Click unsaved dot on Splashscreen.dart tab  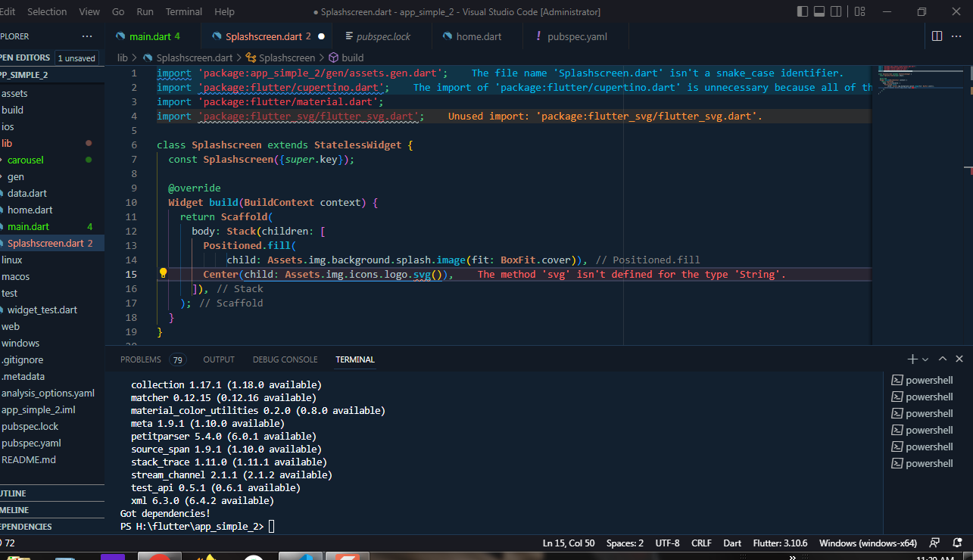(x=321, y=36)
